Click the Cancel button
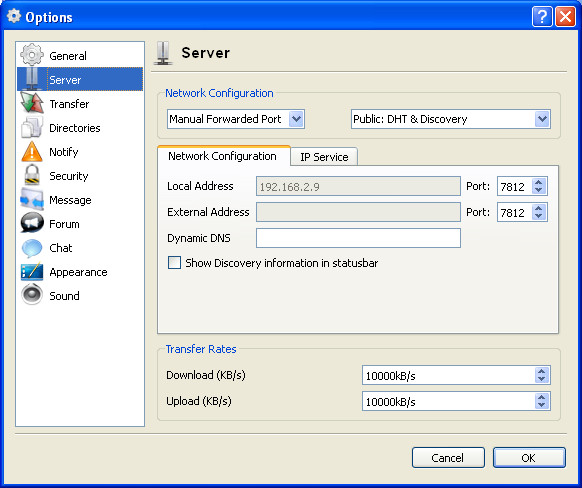Viewport: 582px width, 488px height. [x=448, y=458]
